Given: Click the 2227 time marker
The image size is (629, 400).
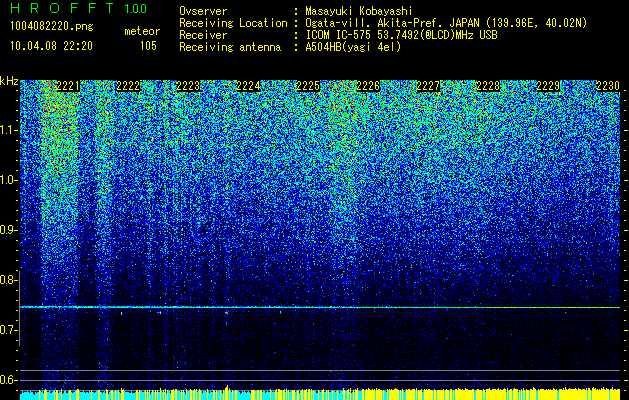Looking at the screenshot, I should click(428, 86).
